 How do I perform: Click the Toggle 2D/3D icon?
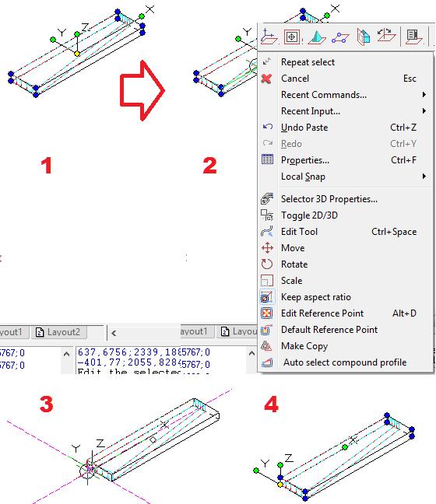point(267,215)
